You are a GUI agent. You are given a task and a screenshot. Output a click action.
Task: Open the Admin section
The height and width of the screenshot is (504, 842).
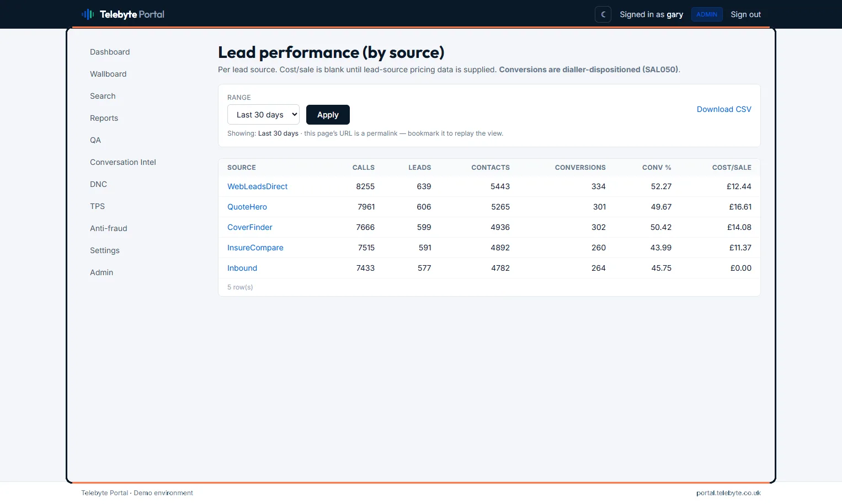pyautogui.click(x=102, y=272)
